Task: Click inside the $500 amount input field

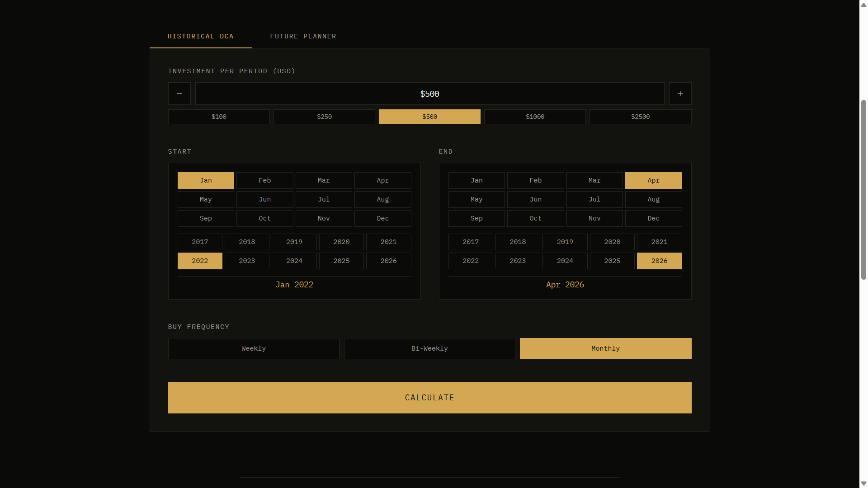Action: click(x=429, y=94)
